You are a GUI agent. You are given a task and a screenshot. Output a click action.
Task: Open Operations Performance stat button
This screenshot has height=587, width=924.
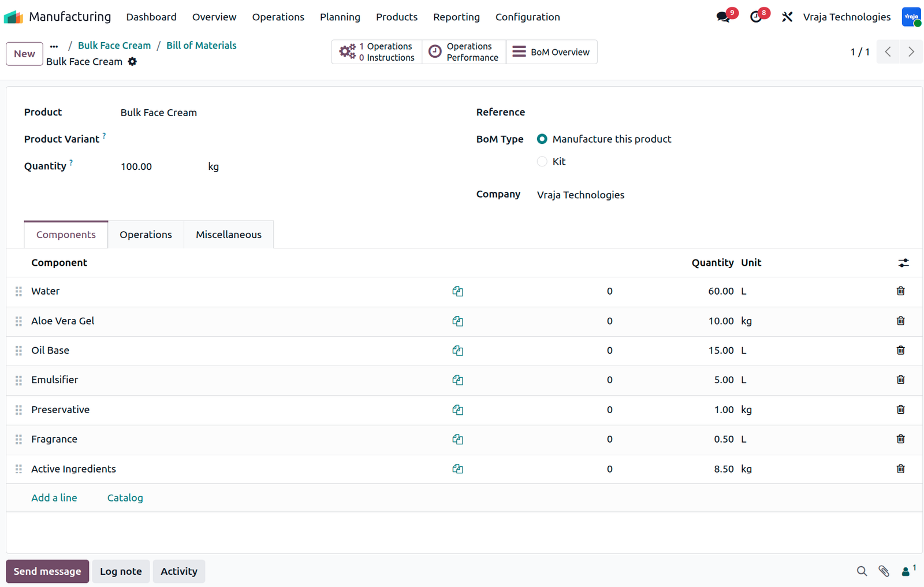pyautogui.click(x=464, y=52)
